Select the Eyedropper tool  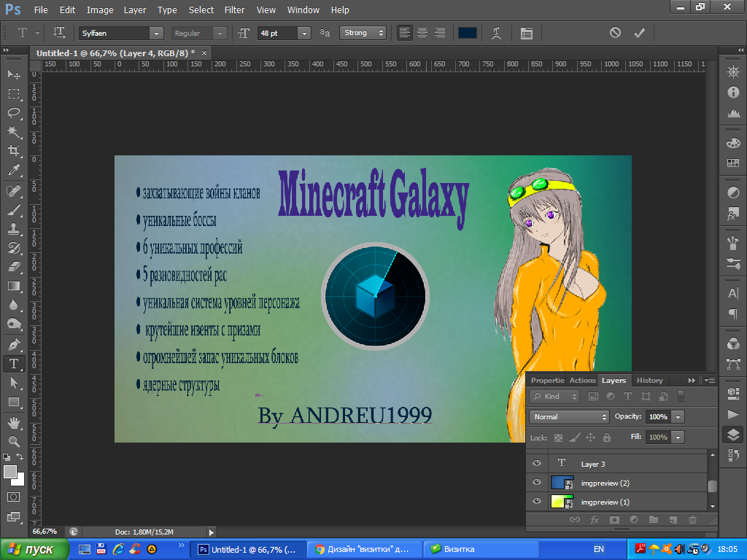[x=14, y=170]
